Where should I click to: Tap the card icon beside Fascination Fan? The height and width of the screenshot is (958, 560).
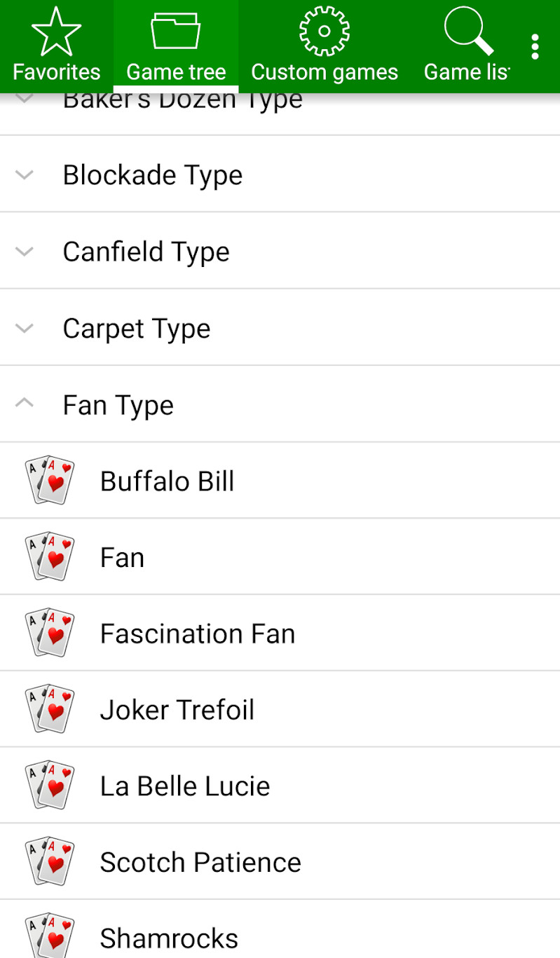tap(49, 633)
